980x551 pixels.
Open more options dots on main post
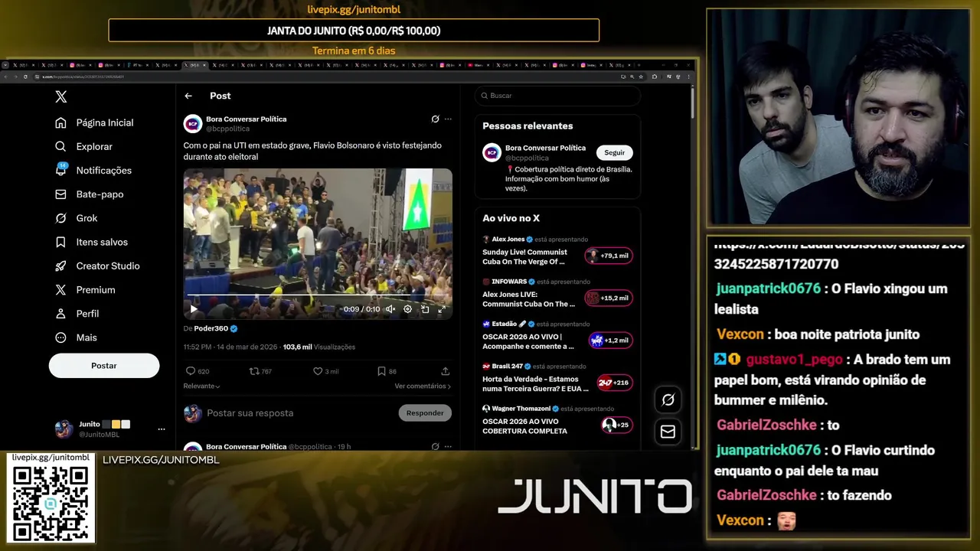coord(448,119)
